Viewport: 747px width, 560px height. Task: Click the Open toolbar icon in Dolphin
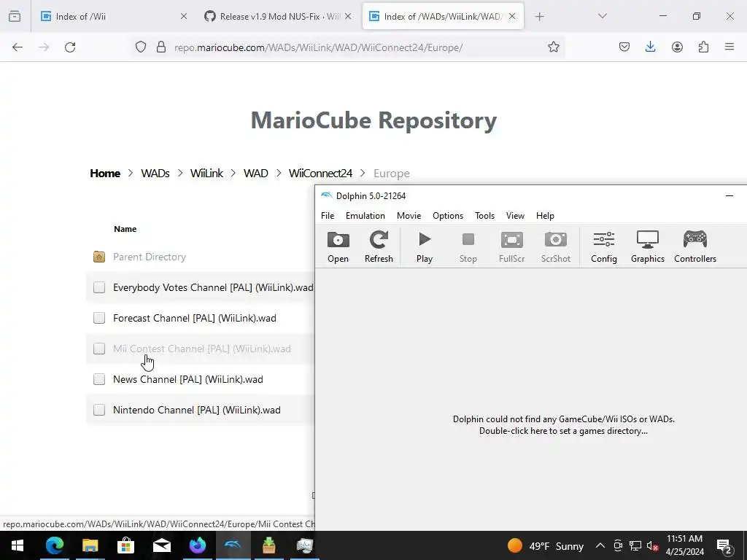click(x=338, y=246)
